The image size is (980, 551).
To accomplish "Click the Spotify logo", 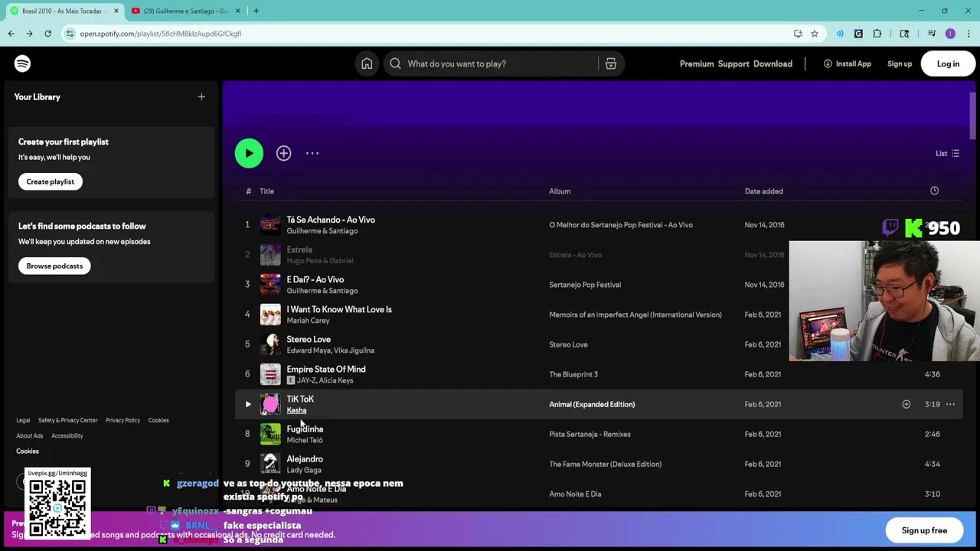I will pyautogui.click(x=22, y=64).
